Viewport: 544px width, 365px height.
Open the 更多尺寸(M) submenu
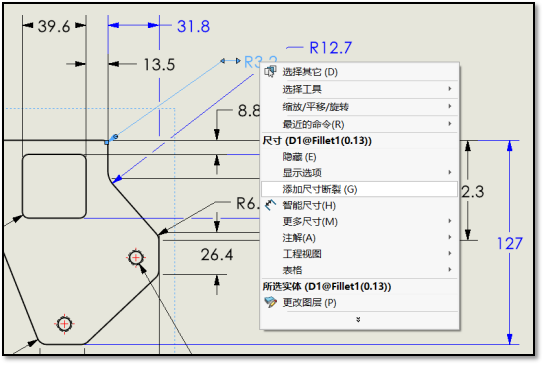[359, 221]
